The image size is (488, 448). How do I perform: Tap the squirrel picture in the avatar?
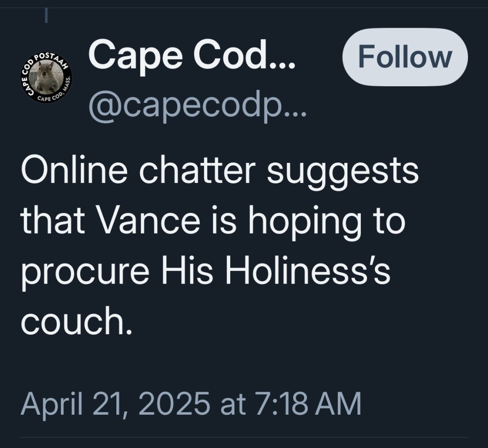click(46, 76)
